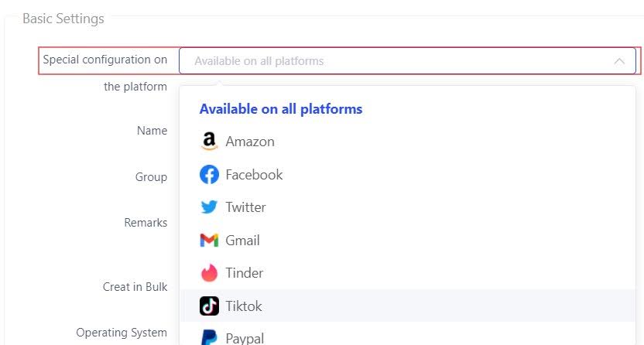This screenshot has width=644, height=345.
Task: Click the Amazon logo icon
Action: click(209, 142)
